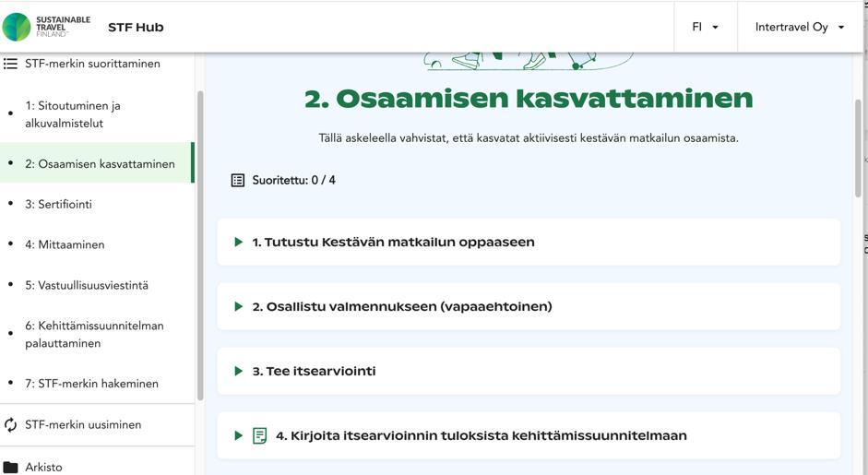The width and height of the screenshot is (868, 475).
Task: Go to step 6: Kehittämissuunnitelman palauttaminen
Action: (94, 335)
